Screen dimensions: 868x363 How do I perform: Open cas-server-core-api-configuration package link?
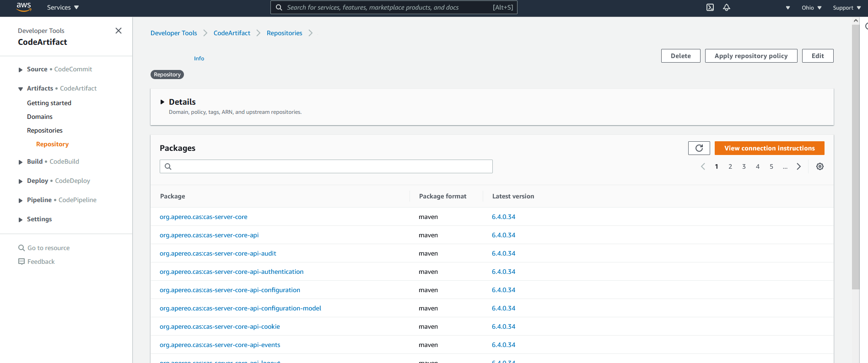[230, 290]
